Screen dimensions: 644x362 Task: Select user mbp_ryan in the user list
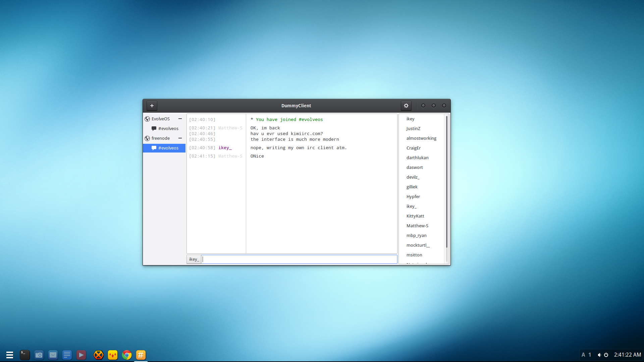416,236
